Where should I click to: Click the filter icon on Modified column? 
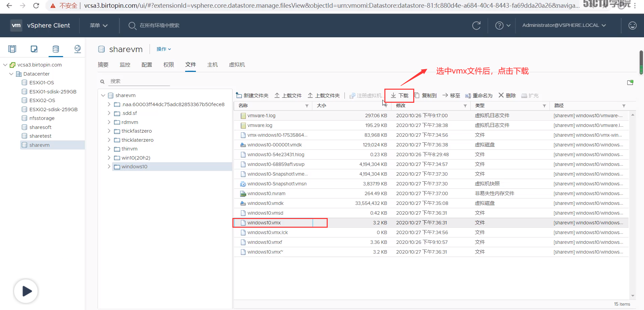click(465, 106)
